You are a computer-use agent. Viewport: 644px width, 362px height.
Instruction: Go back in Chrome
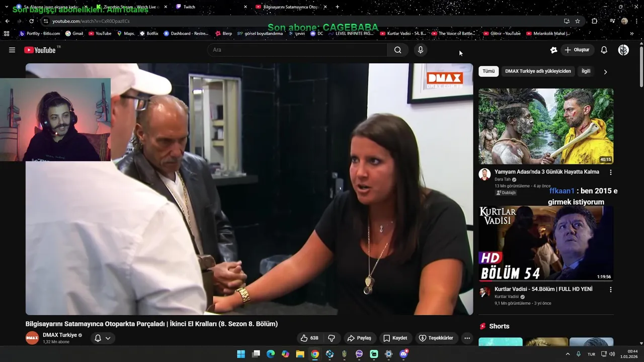click(x=7, y=21)
